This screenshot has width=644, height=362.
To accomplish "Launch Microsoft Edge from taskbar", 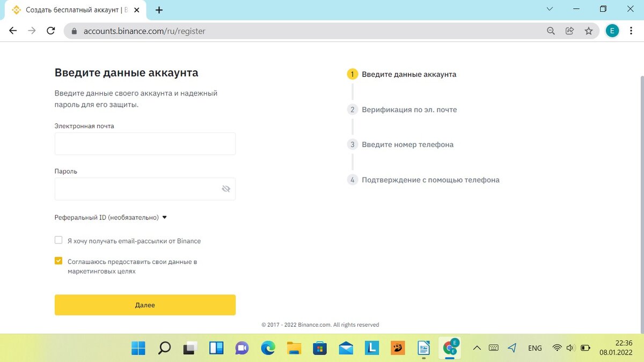I will click(268, 348).
